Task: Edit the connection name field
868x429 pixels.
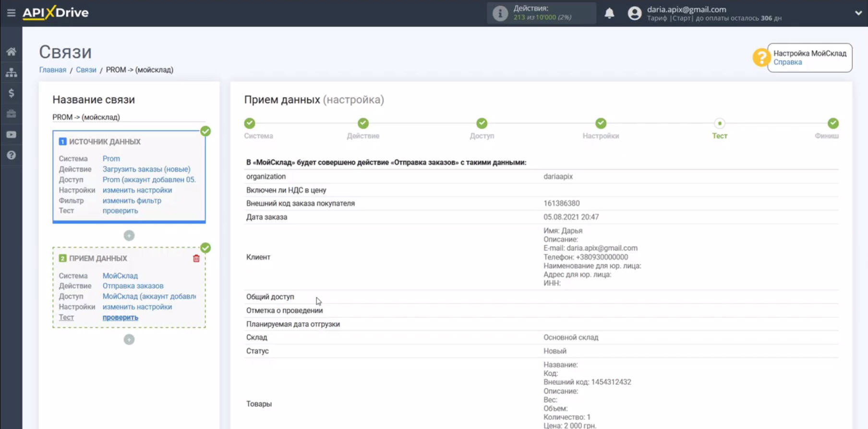Action: click(x=129, y=117)
